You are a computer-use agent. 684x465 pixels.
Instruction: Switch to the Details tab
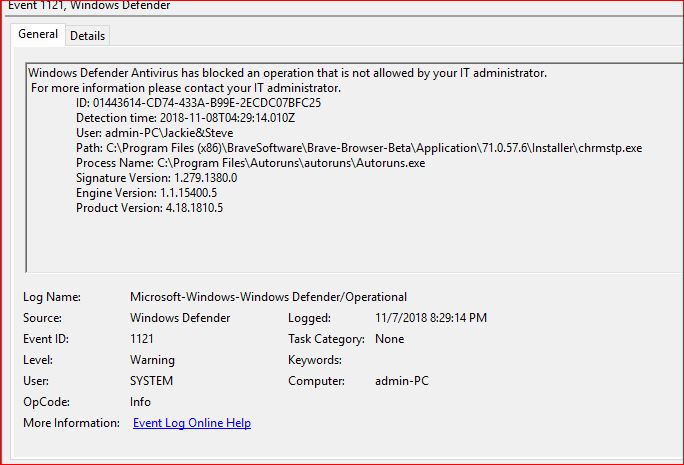(x=87, y=36)
